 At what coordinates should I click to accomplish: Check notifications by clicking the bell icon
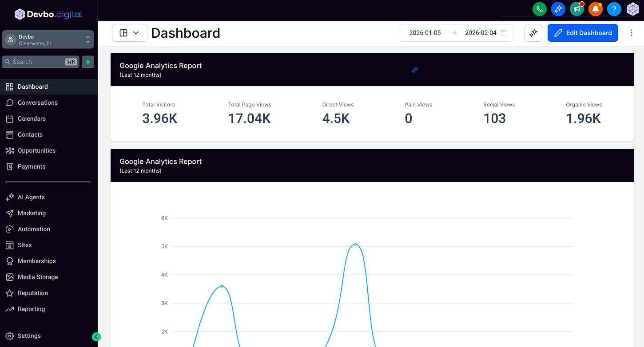coord(595,9)
